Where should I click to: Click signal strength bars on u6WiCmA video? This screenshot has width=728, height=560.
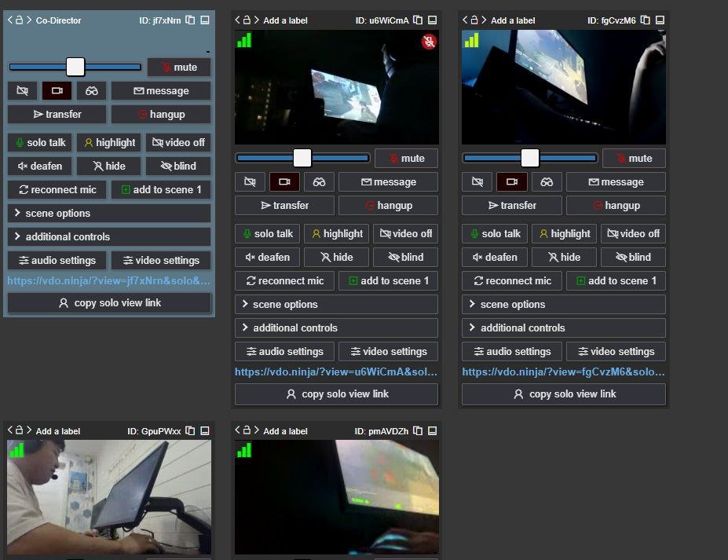click(243, 40)
